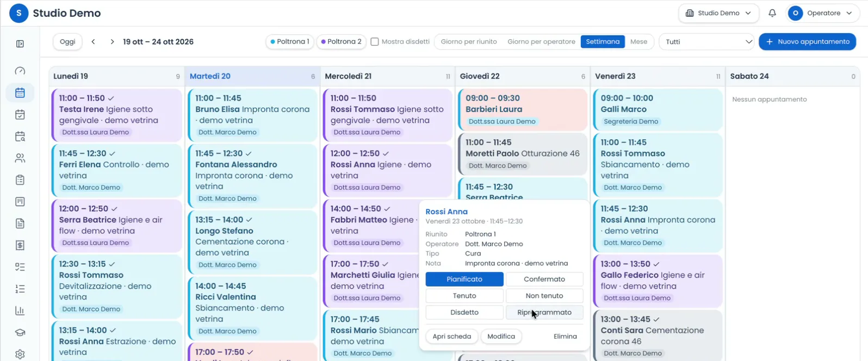
Task: Open the dashboard gauge icon in sidebar
Action: (20, 71)
